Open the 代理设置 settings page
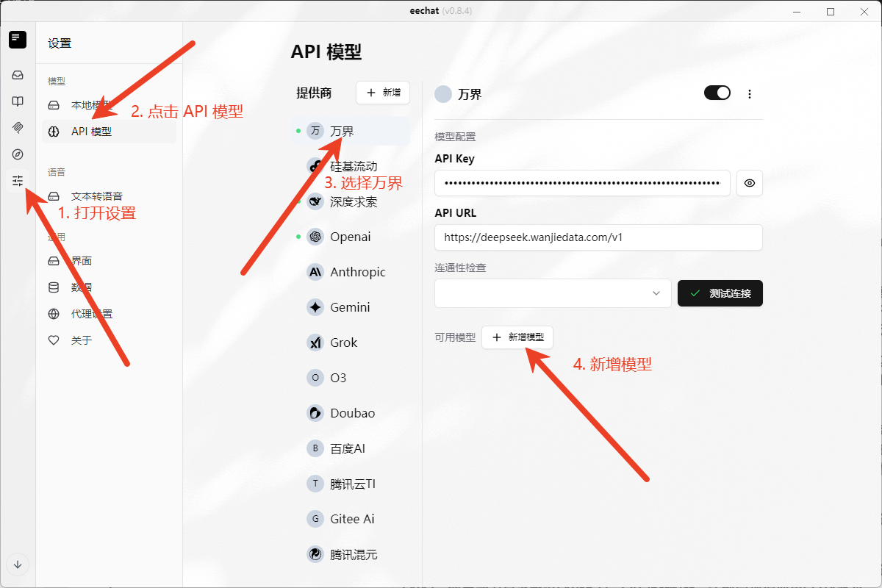This screenshot has height=588, width=882. pos(109,314)
